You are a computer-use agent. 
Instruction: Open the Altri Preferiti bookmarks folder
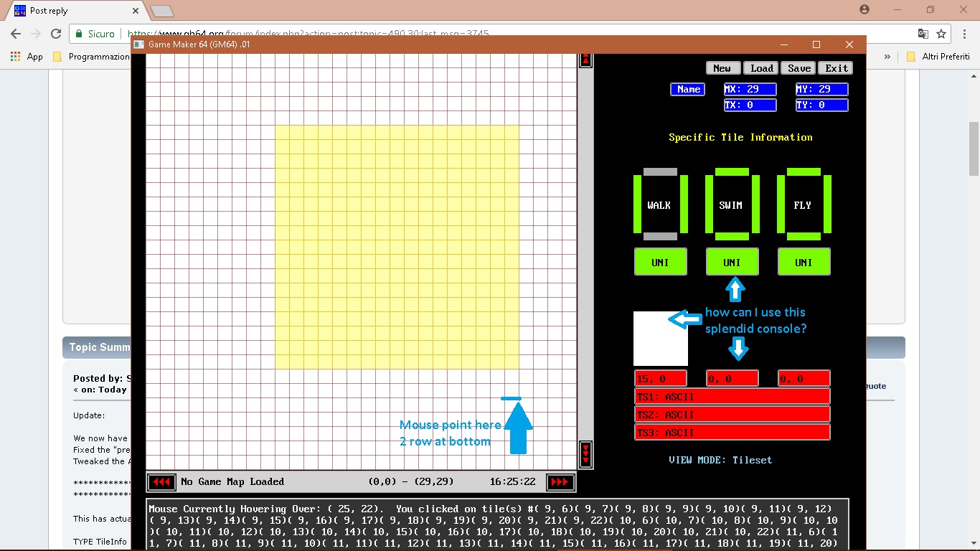pos(938,57)
